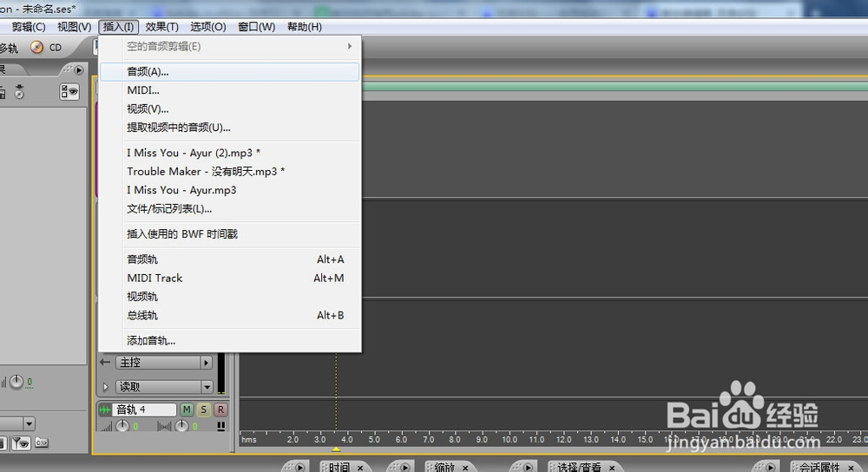Image resolution: width=868 pixels, height=472 pixels.
Task: Toggle file type filter eye button
Action: pyautogui.click(x=21, y=442)
